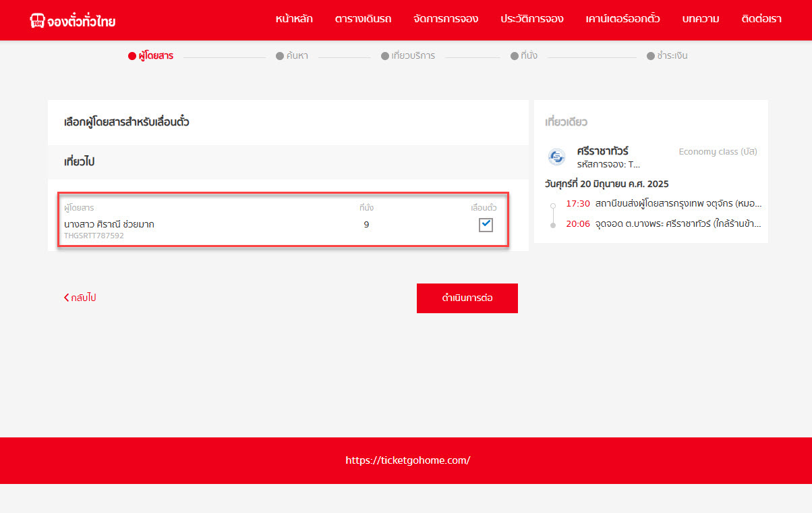Uncheck the เลื่อนตั๋ว checkbox for passenger ศิราณี
This screenshot has width=812, height=513.
click(486, 225)
